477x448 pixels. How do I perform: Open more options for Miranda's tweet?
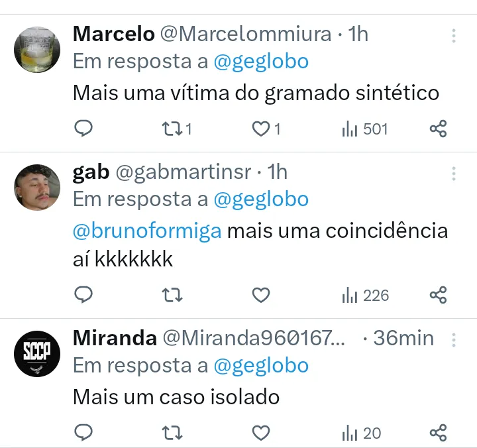454,340
